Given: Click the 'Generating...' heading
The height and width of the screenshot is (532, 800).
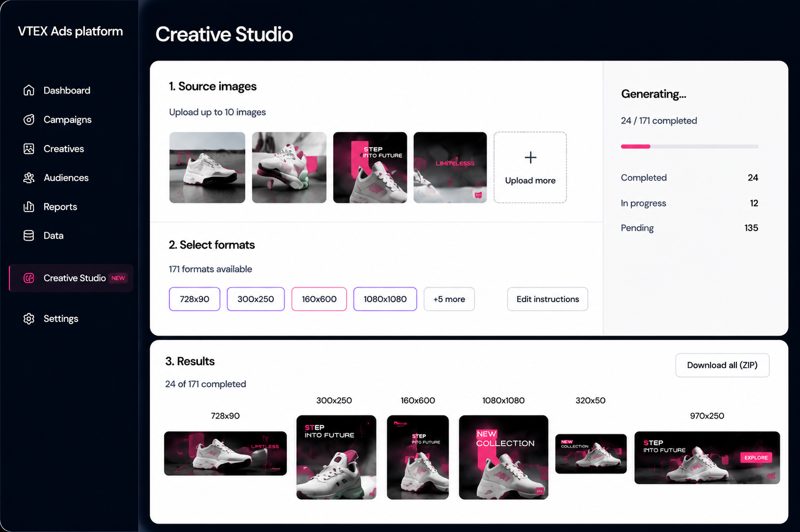Looking at the screenshot, I should [x=654, y=94].
